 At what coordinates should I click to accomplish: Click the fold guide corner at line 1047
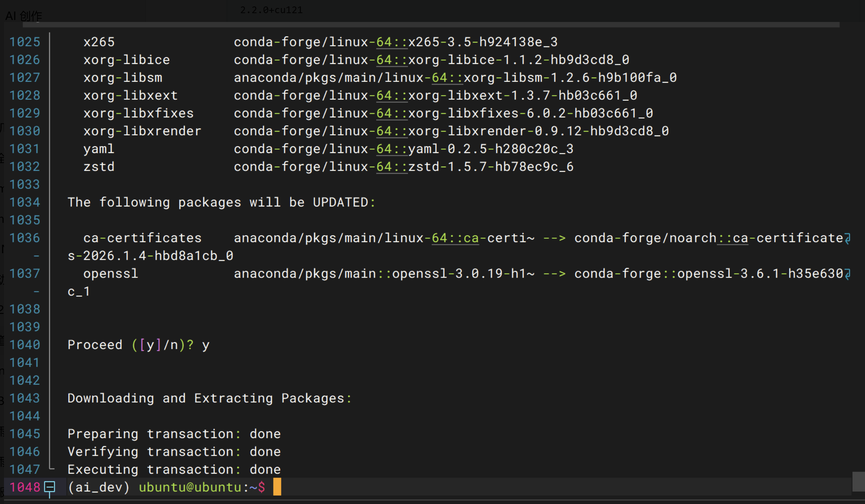[51, 467]
